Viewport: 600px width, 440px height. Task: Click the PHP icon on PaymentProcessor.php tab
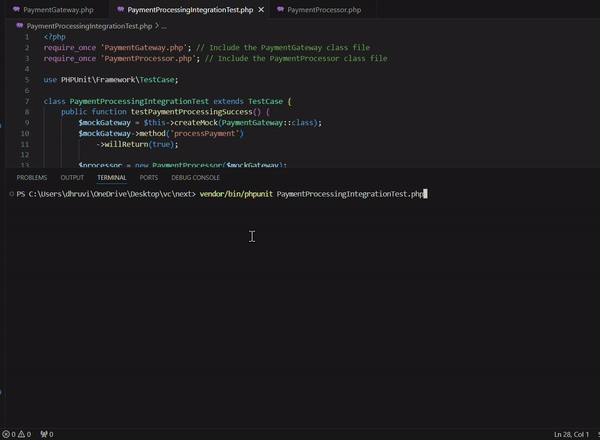pyautogui.click(x=279, y=9)
